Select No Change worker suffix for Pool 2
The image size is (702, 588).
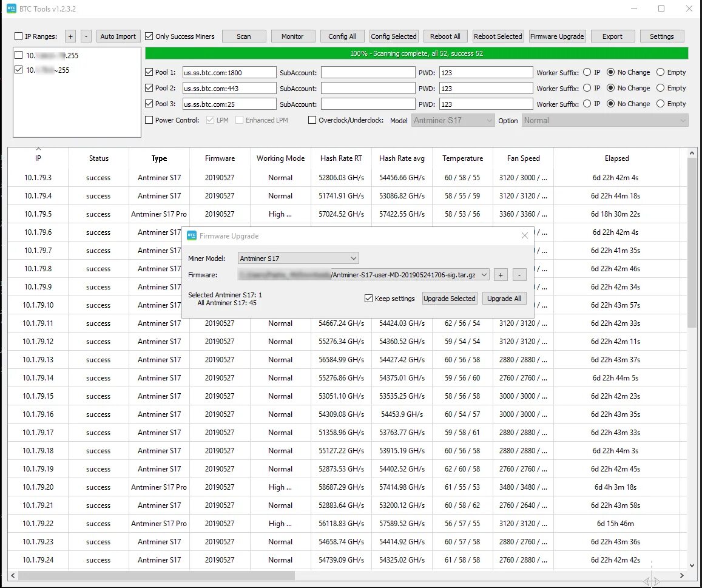click(610, 88)
